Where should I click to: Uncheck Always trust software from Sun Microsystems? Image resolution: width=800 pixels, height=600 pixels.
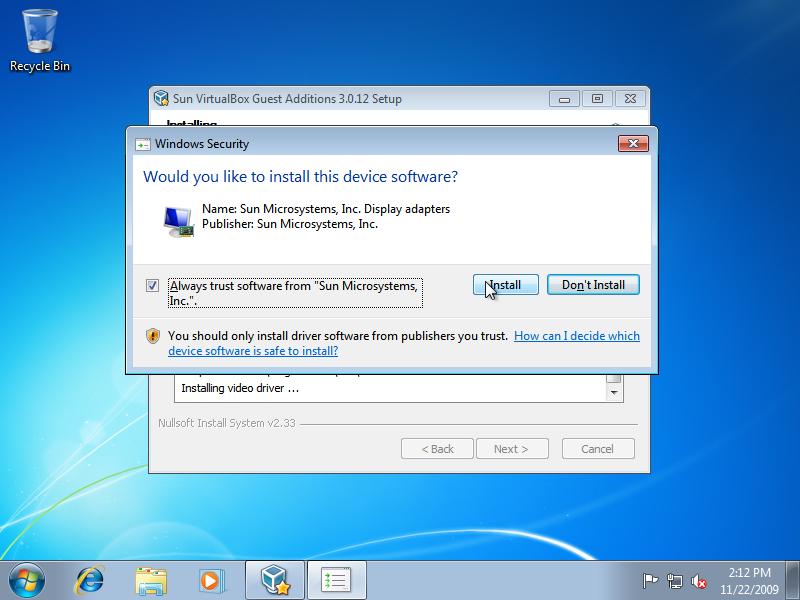point(153,285)
